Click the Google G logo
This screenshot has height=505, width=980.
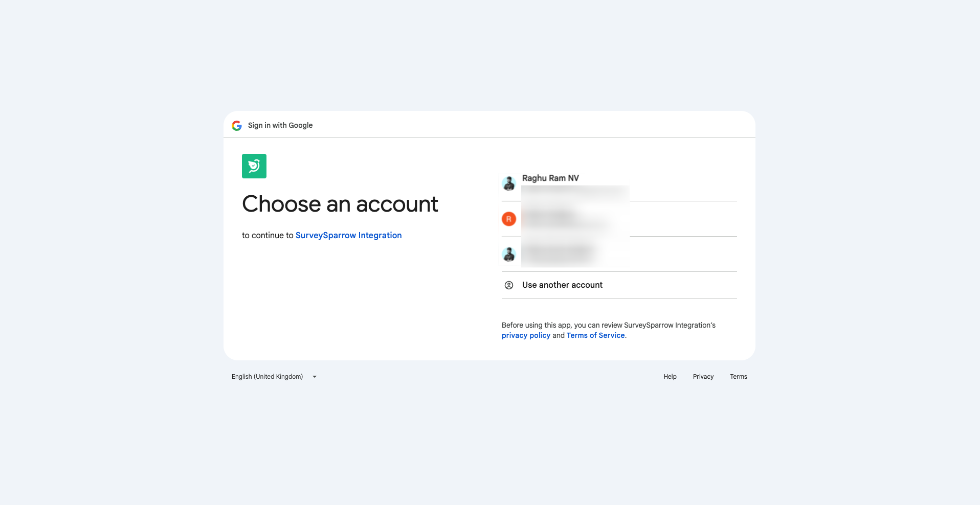[x=236, y=126]
